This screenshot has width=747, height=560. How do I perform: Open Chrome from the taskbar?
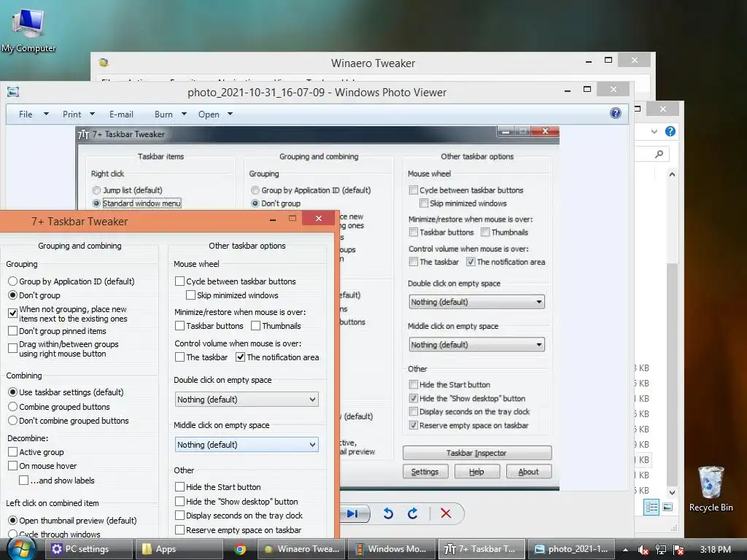(240, 549)
